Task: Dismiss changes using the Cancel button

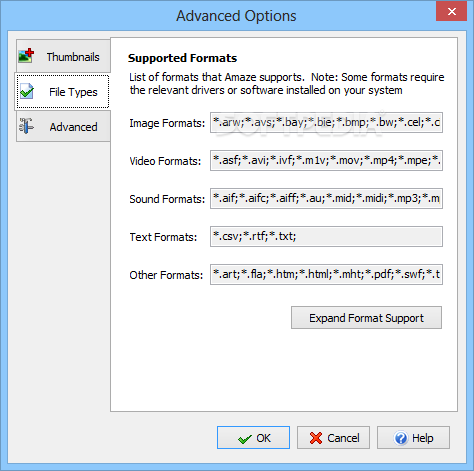Action: (333, 438)
